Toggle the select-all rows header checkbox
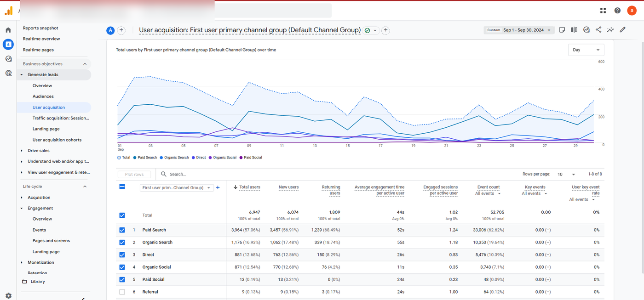 coord(122,187)
